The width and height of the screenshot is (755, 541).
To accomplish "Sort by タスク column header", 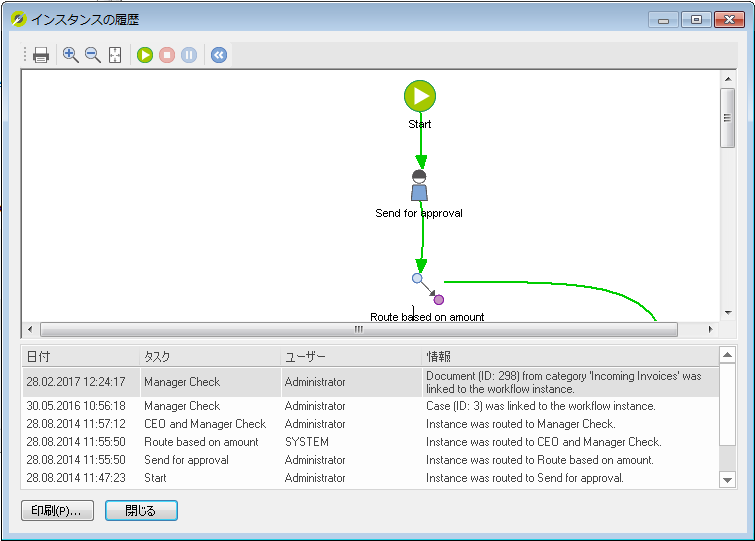I will [x=210, y=357].
